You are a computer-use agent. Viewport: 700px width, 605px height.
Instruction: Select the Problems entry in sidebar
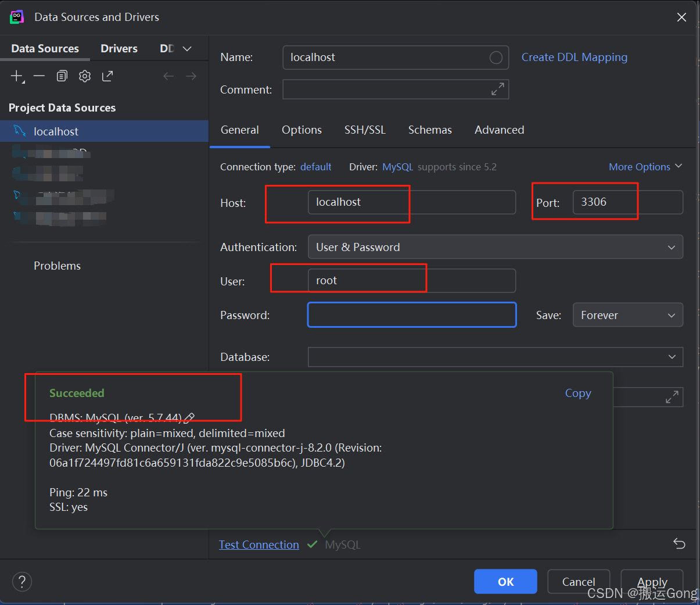click(x=57, y=266)
